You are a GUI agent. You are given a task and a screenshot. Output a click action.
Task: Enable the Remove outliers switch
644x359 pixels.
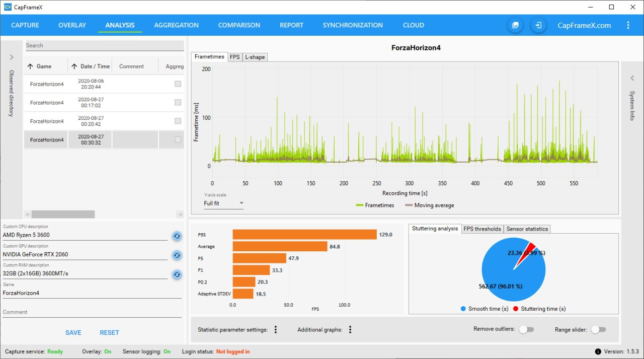coord(526,329)
